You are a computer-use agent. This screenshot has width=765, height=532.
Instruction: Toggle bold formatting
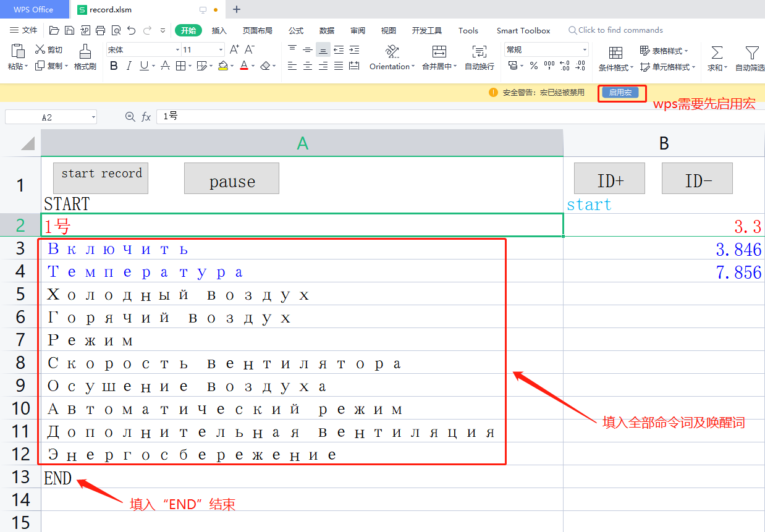pyautogui.click(x=114, y=66)
